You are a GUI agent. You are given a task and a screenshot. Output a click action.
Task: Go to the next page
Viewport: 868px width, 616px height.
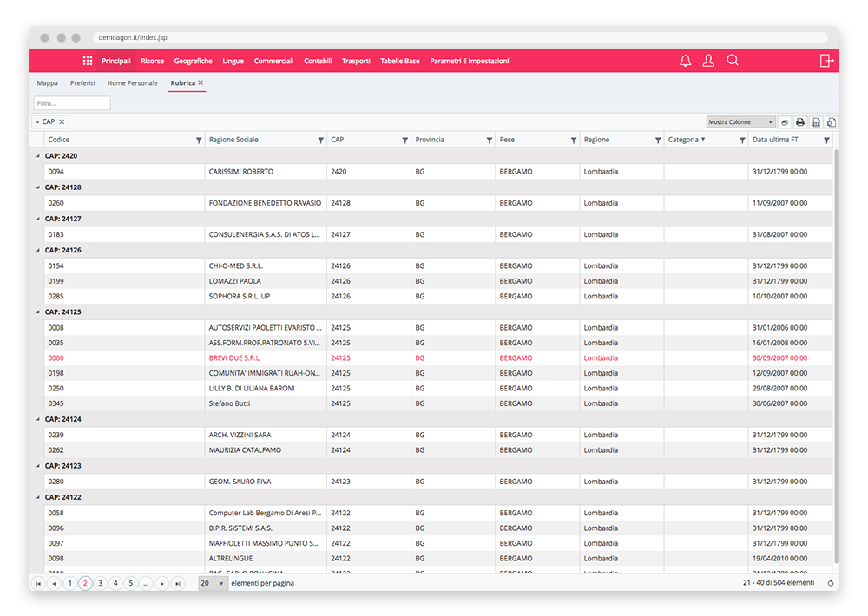click(x=161, y=583)
